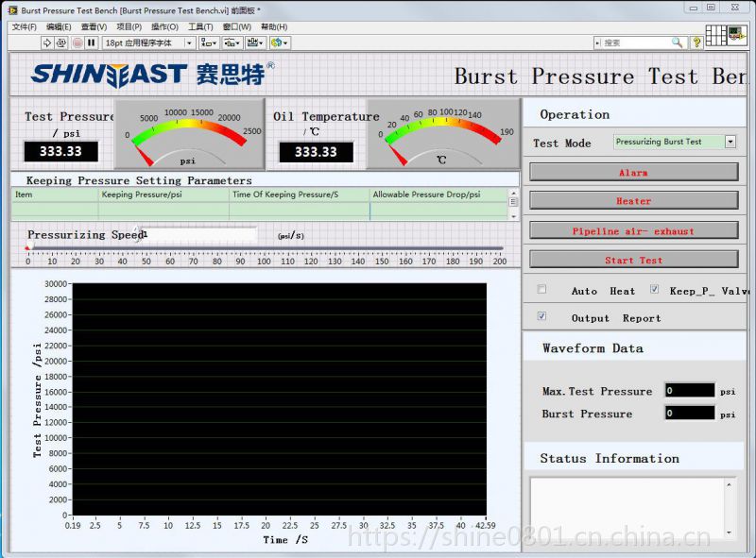Click the Oil Temperature 333.33 readout
756x558 pixels.
pyautogui.click(x=317, y=152)
